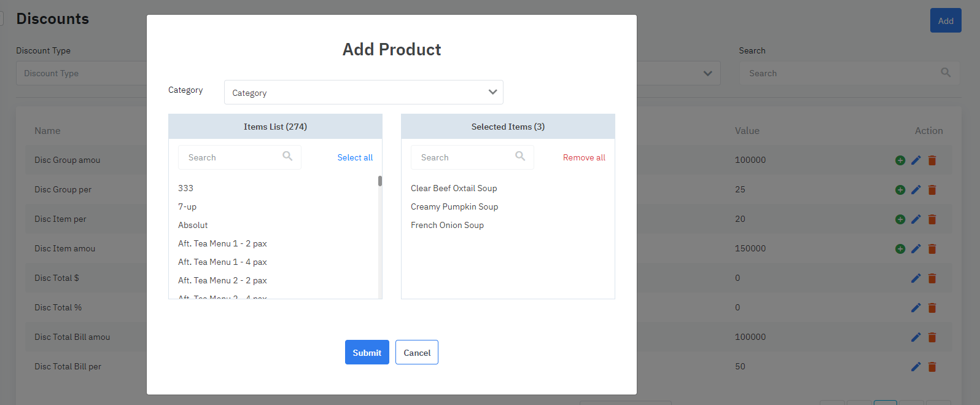Edit the Disc Group per discount
Screen dimensions: 980x405
pos(916,190)
